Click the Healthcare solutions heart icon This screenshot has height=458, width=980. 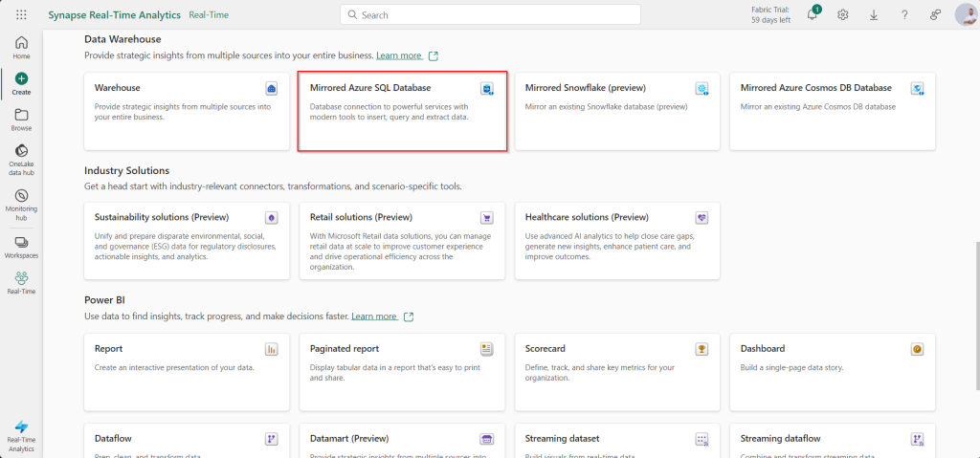coord(702,217)
